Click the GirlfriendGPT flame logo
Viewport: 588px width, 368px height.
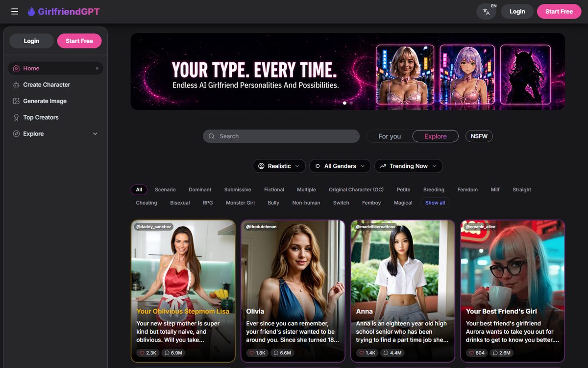pyautogui.click(x=31, y=11)
